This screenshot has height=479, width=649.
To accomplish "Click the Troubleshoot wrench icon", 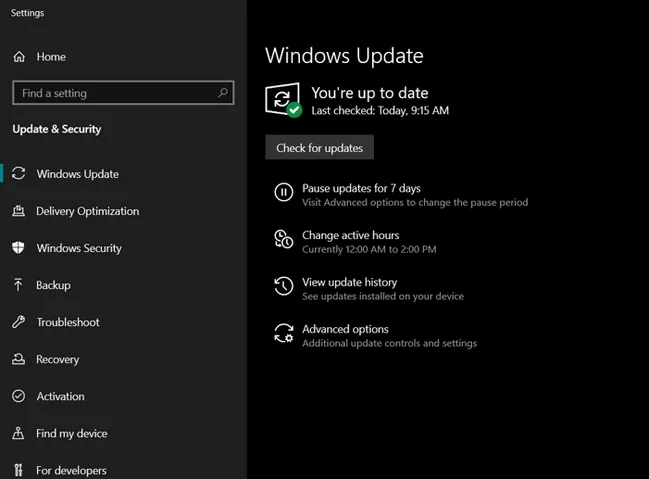I will click(x=18, y=322).
